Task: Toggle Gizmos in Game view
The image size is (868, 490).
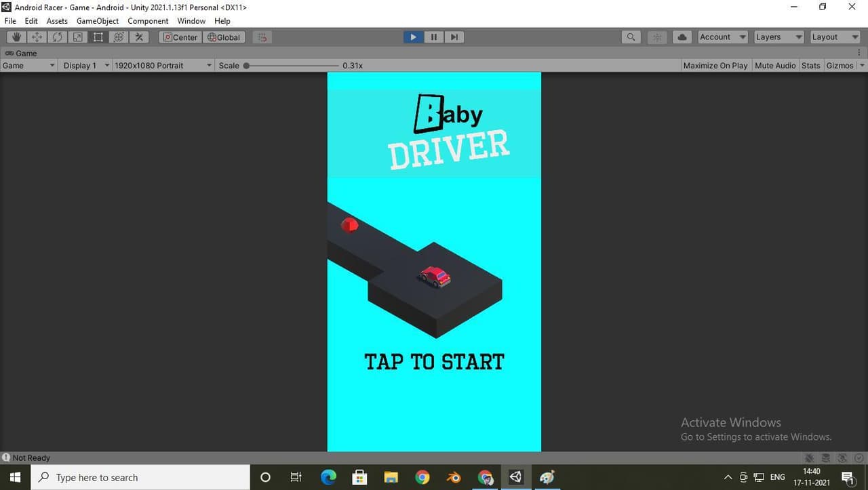Action: 840,66
